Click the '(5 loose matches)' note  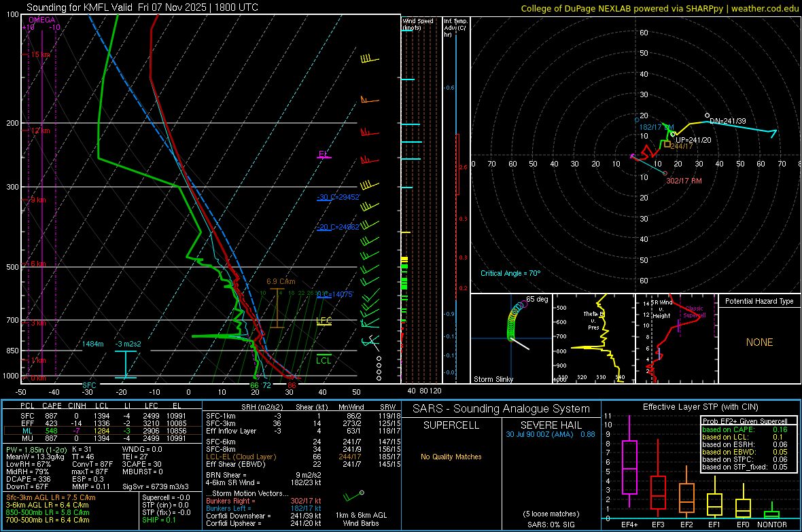click(551, 514)
